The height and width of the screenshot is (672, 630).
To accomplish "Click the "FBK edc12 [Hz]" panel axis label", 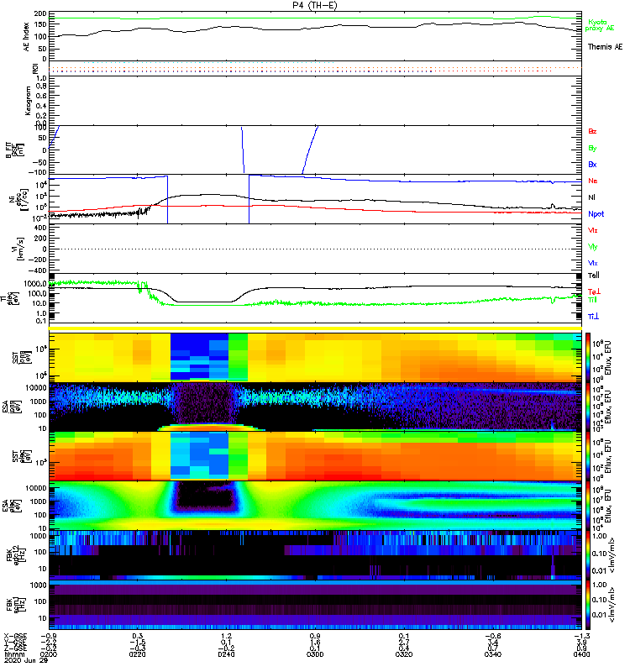I will 14,555.
